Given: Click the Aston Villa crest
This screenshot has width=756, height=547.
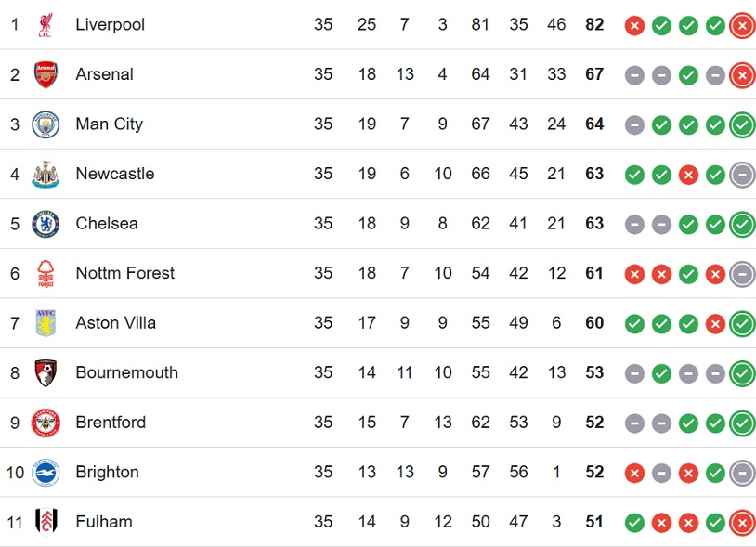Looking at the screenshot, I should [x=46, y=323].
